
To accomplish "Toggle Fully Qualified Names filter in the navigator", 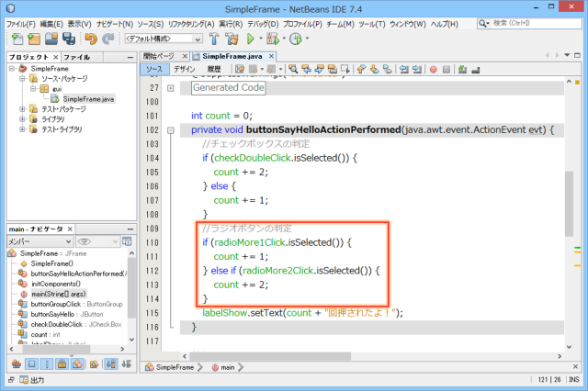I will 94,363.
